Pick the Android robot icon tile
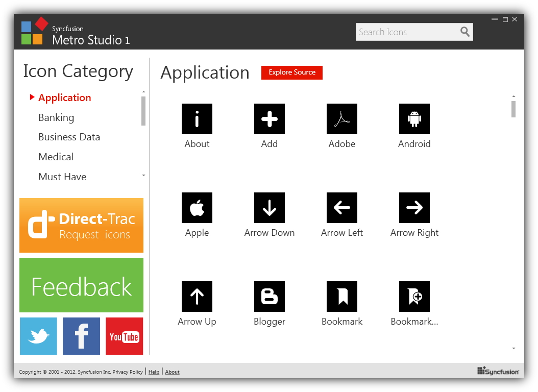The height and width of the screenshot is (392, 538). point(414,118)
